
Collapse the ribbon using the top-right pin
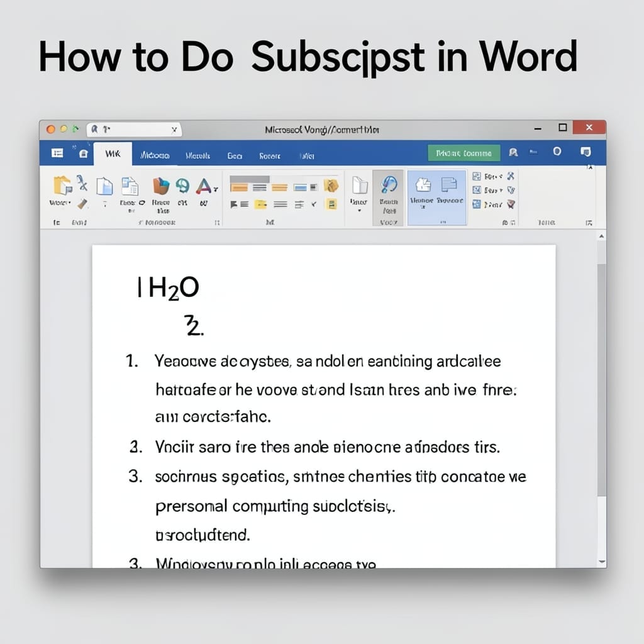pyautogui.click(x=590, y=167)
